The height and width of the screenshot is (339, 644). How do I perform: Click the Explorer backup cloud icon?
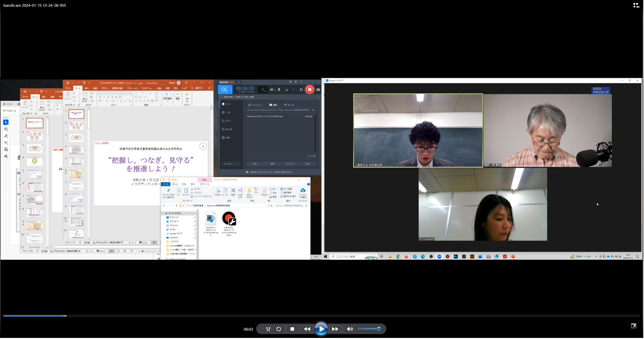(x=303, y=193)
